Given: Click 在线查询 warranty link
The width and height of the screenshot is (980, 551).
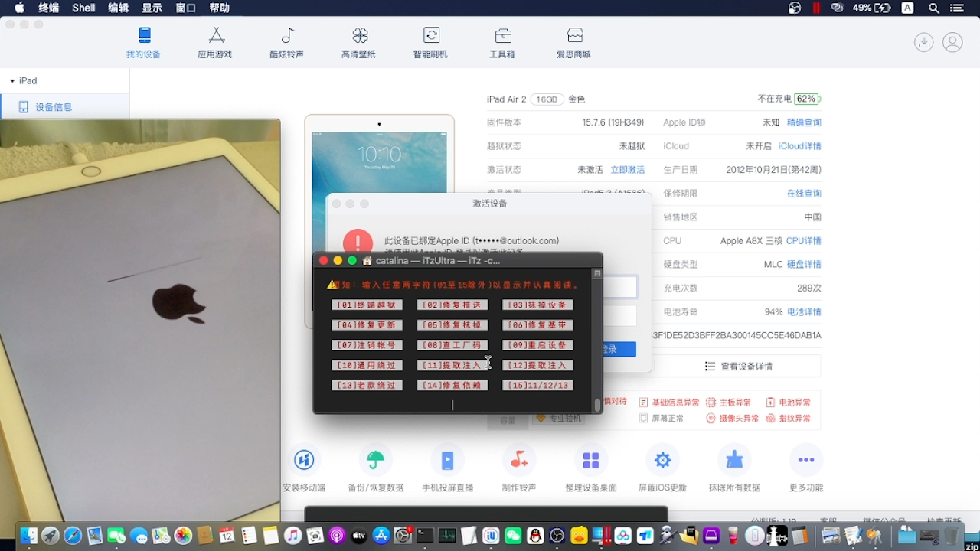Looking at the screenshot, I should pyautogui.click(x=804, y=194).
